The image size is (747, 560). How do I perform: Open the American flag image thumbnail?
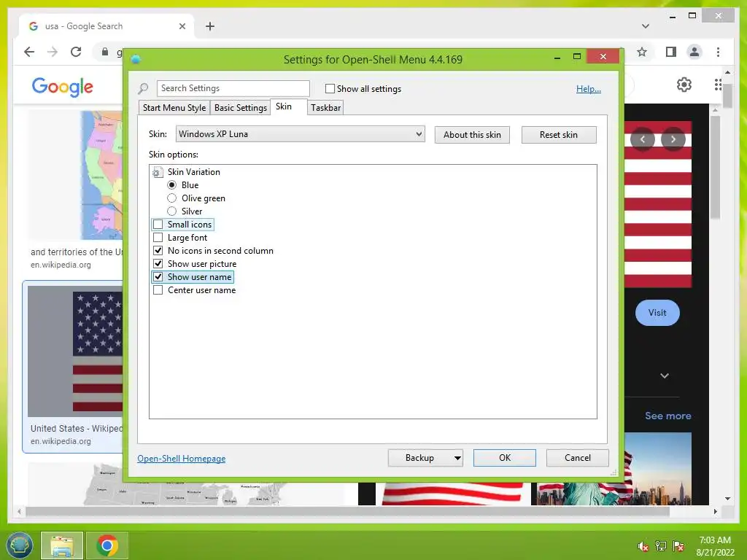[x=75, y=351]
